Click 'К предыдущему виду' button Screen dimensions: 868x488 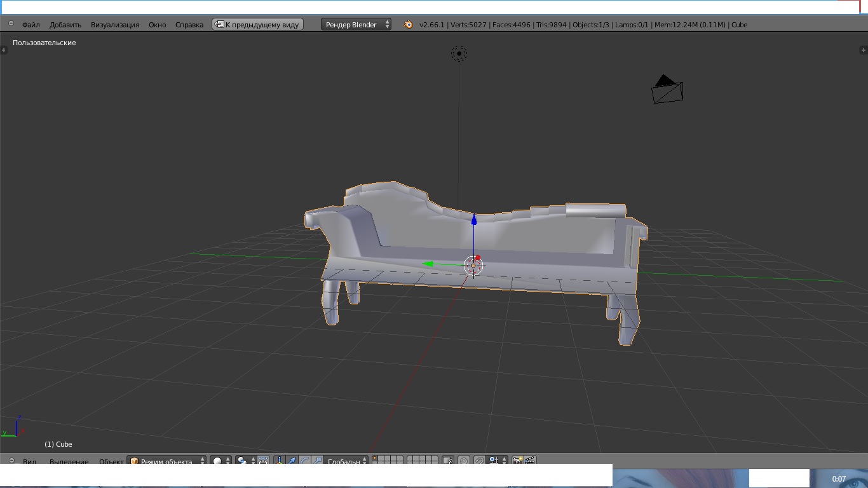click(257, 25)
